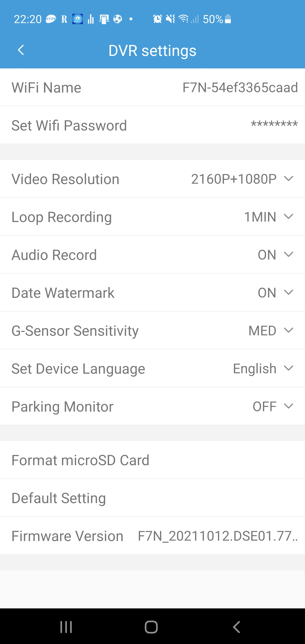Screen dimensions: 305x644
Task: Toggle the Audio Record ON setting
Action: click(275, 255)
